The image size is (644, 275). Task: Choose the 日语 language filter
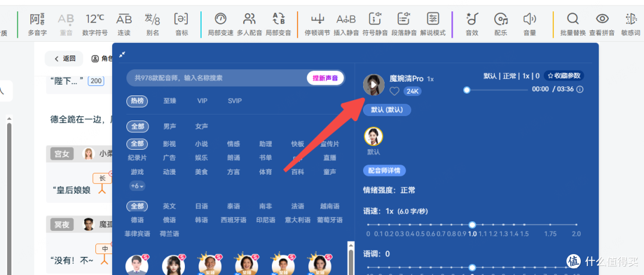tap(202, 206)
